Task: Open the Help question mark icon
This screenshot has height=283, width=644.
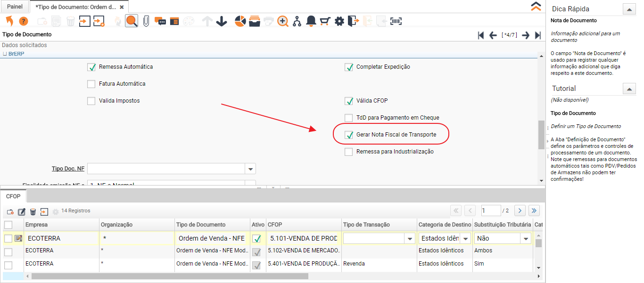Action: (x=24, y=21)
